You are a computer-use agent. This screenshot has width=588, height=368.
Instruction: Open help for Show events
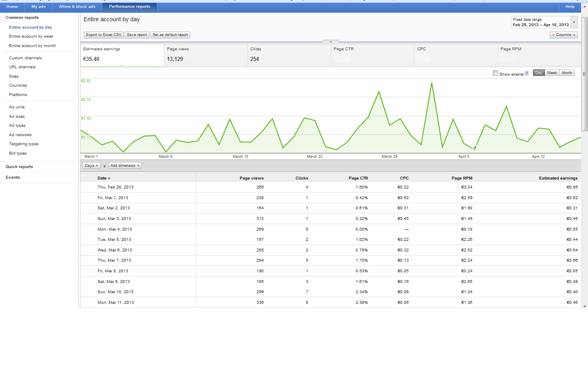527,73
